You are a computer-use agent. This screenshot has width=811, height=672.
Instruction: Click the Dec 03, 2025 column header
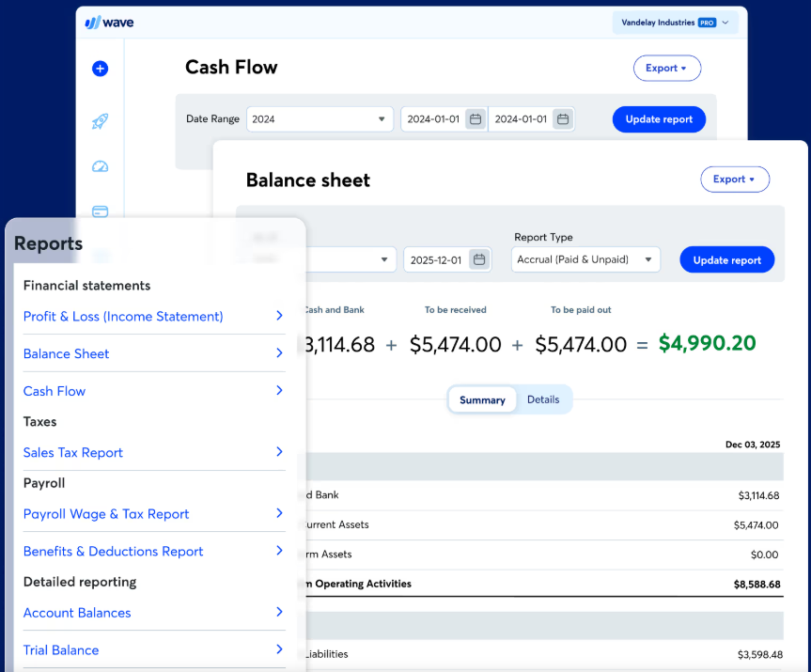click(x=753, y=445)
